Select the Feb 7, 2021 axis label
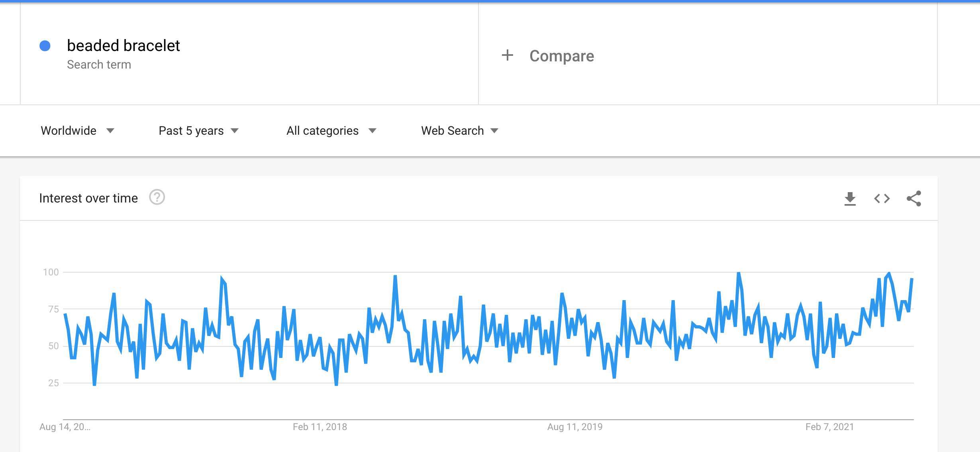Viewport: 980px width, 452px height. [830, 427]
